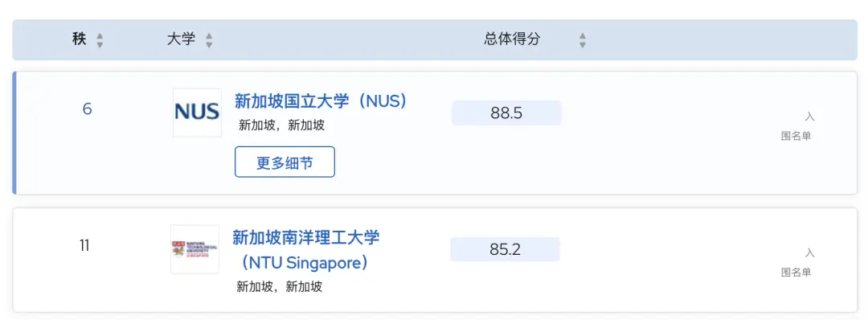
Task: Toggle sort arrows next to 总体得分
Action: tap(583, 40)
